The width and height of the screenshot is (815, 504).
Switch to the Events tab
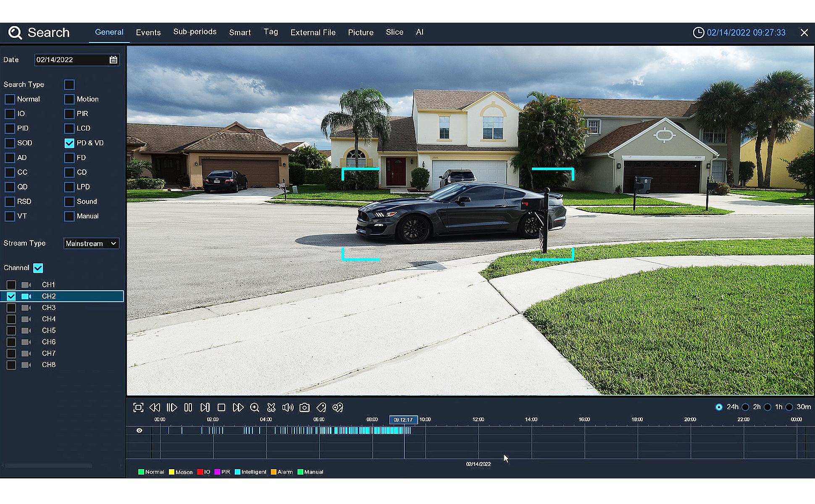coord(148,32)
